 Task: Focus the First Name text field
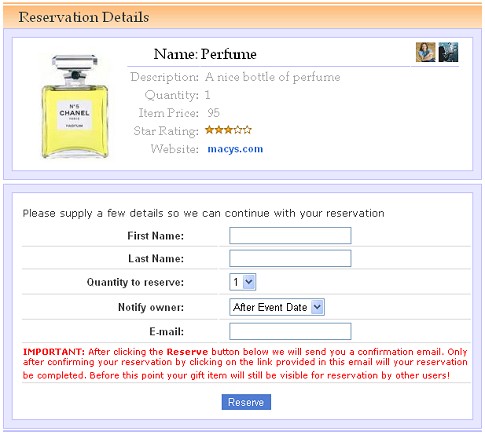290,236
